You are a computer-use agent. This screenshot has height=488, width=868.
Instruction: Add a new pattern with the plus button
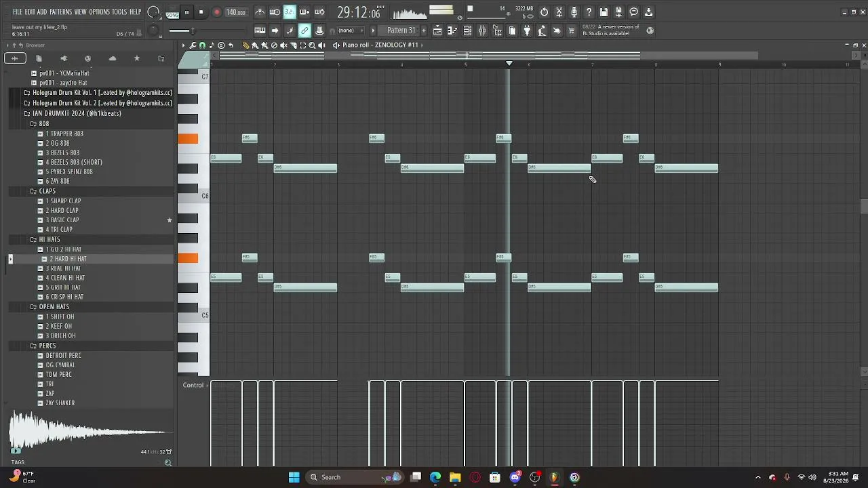[x=425, y=30]
